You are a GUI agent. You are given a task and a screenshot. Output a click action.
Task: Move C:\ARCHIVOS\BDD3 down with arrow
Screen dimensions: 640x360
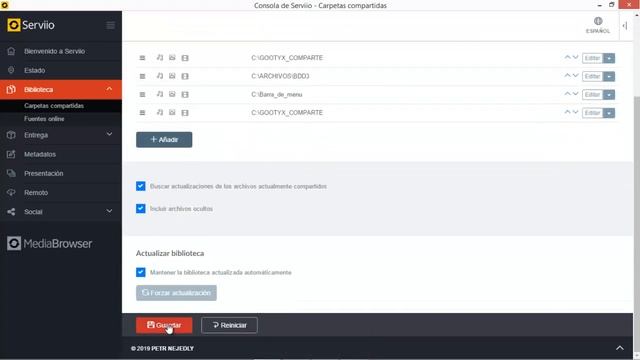point(576,76)
